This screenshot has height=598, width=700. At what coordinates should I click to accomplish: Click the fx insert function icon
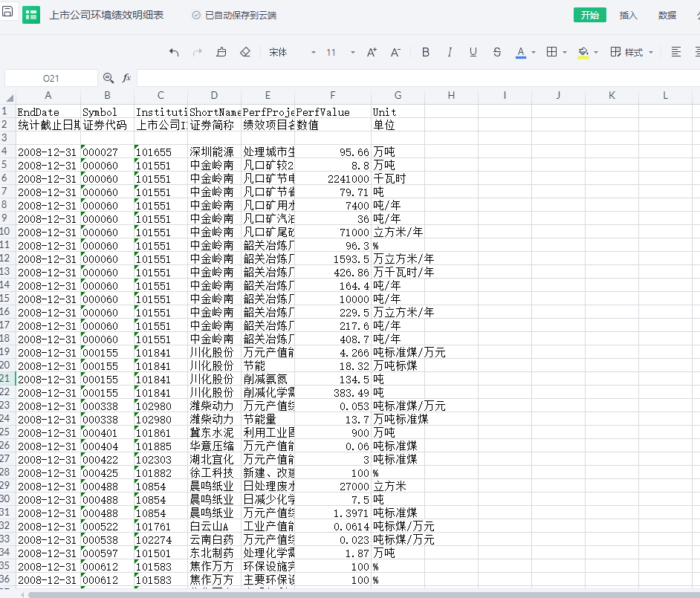click(x=126, y=78)
